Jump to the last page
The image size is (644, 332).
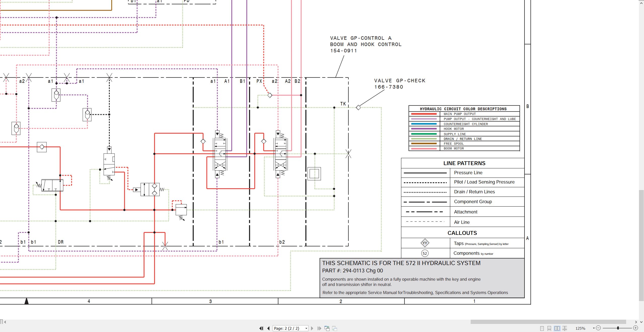click(319, 328)
